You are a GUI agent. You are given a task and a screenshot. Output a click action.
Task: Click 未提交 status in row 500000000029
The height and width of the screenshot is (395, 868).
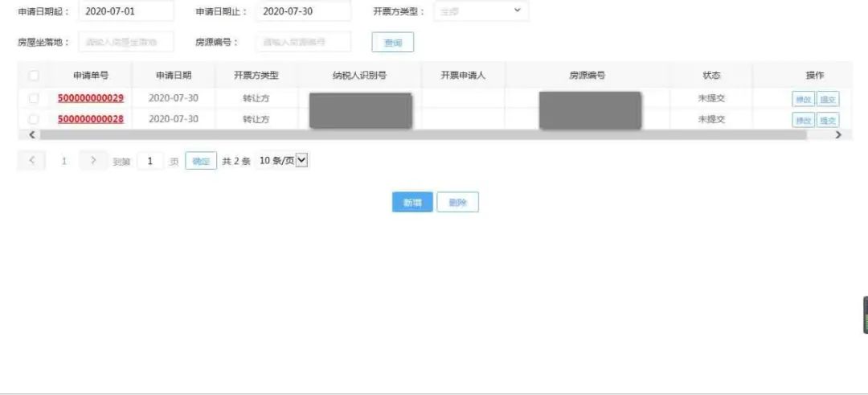coord(711,99)
